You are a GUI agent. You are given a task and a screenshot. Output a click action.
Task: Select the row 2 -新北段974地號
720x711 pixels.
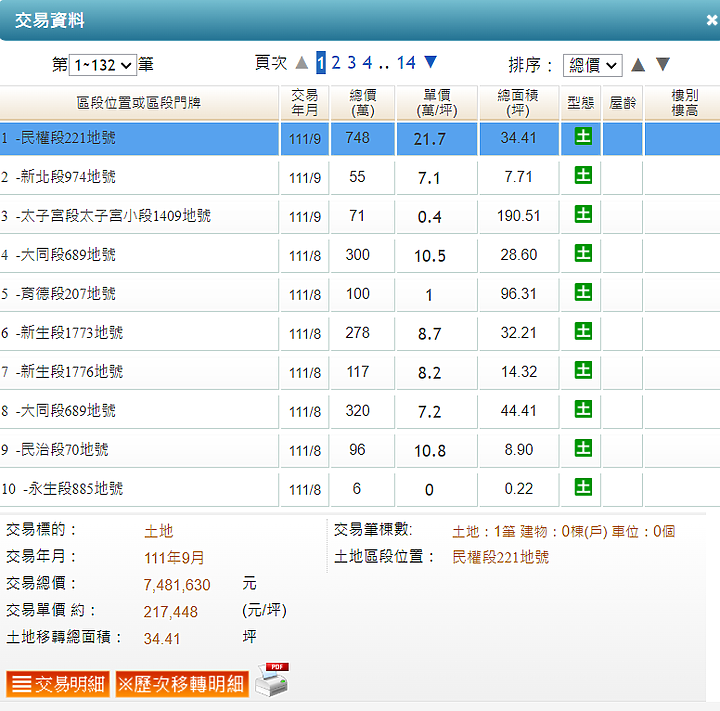pyautogui.click(x=360, y=177)
